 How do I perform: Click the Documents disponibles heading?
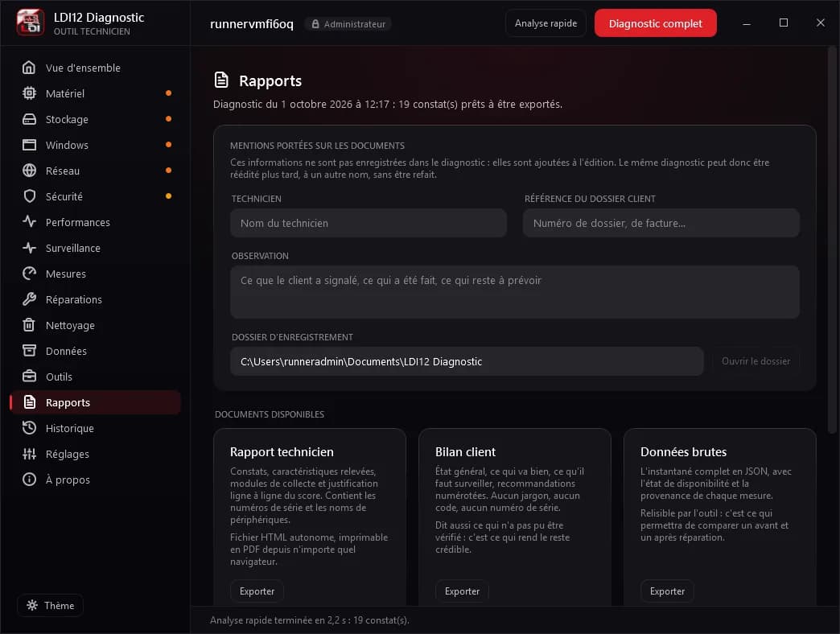pyautogui.click(x=270, y=414)
